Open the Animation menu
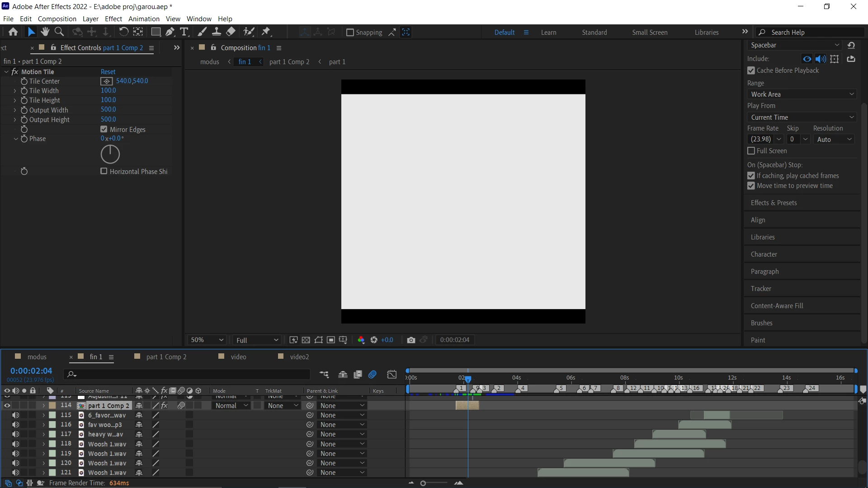868x488 pixels. point(143,19)
